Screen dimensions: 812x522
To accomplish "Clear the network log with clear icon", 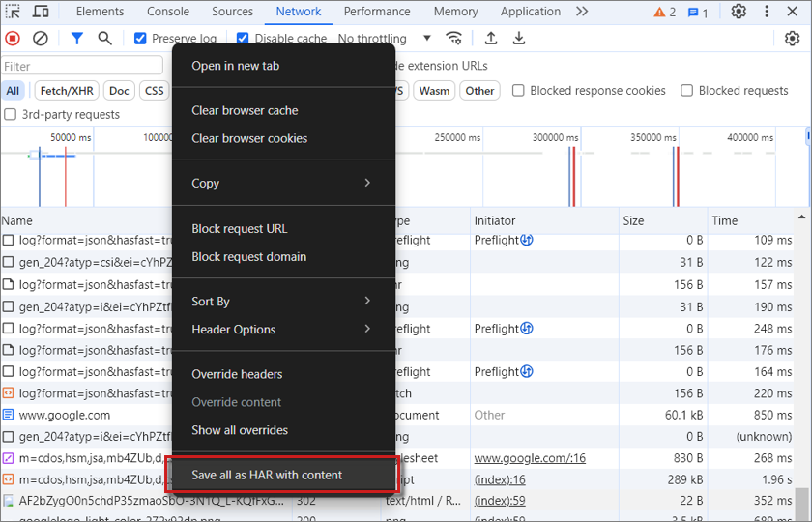I will pyautogui.click(x=41, y=39).
